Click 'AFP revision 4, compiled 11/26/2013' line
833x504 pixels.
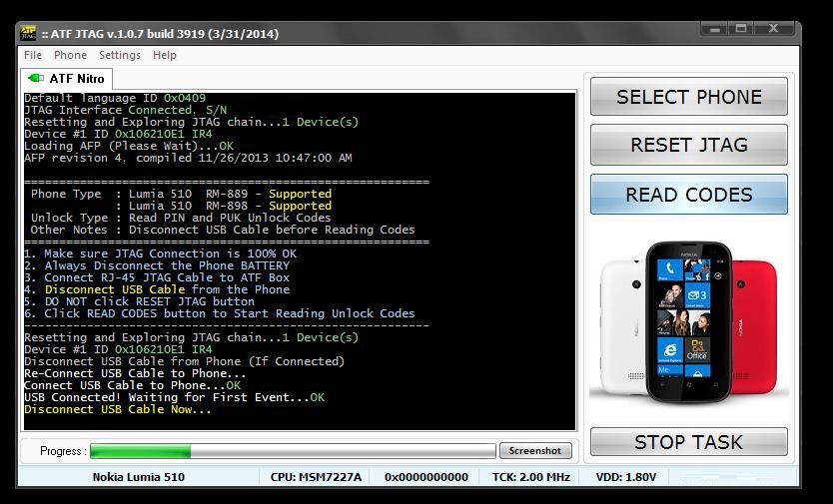(x=188, y=159)
